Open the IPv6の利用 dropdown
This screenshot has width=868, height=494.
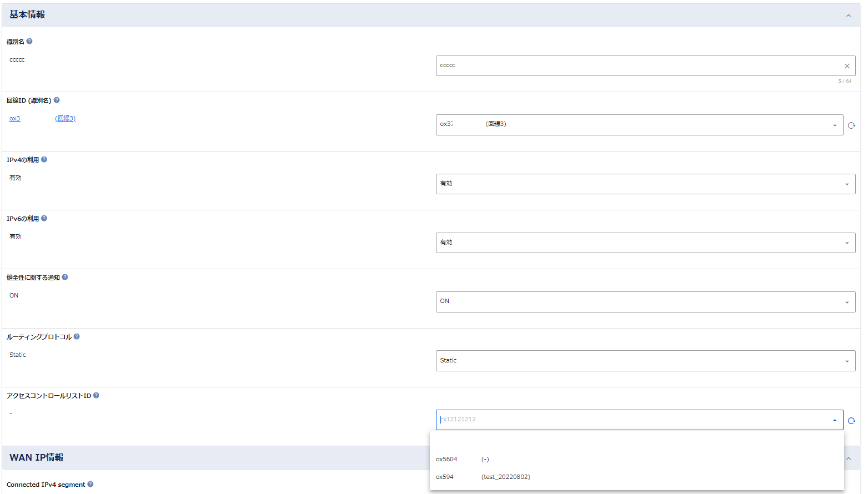pos(645,243)
